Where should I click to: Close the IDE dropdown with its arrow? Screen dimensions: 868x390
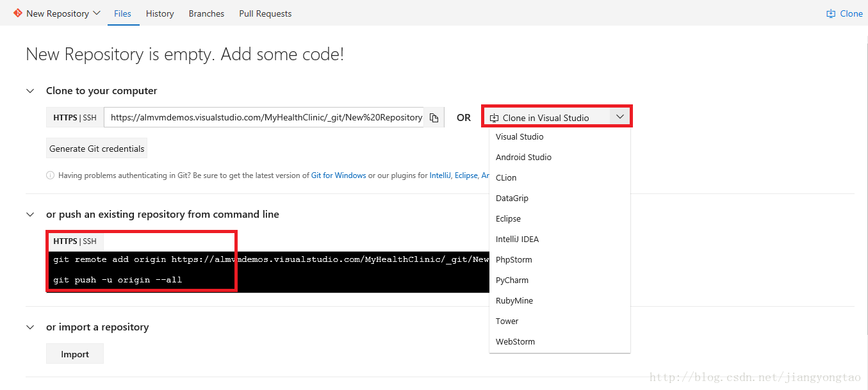(619, 117)
